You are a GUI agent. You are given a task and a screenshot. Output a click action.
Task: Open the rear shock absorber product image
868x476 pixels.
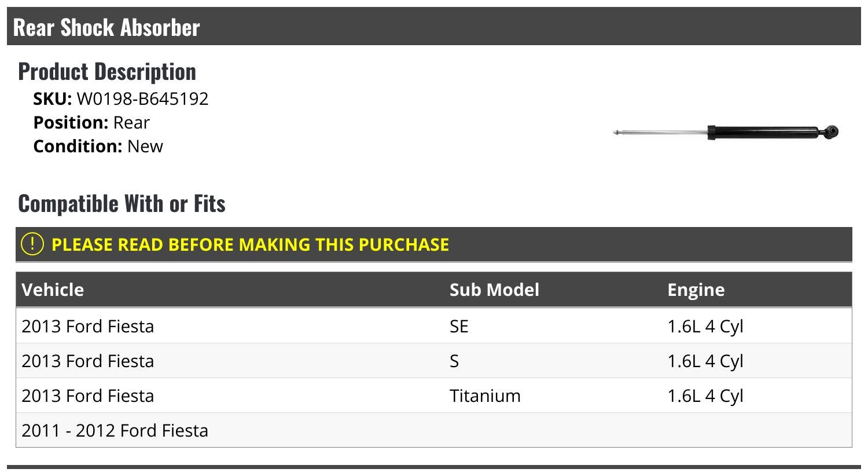tap(726, 133)
